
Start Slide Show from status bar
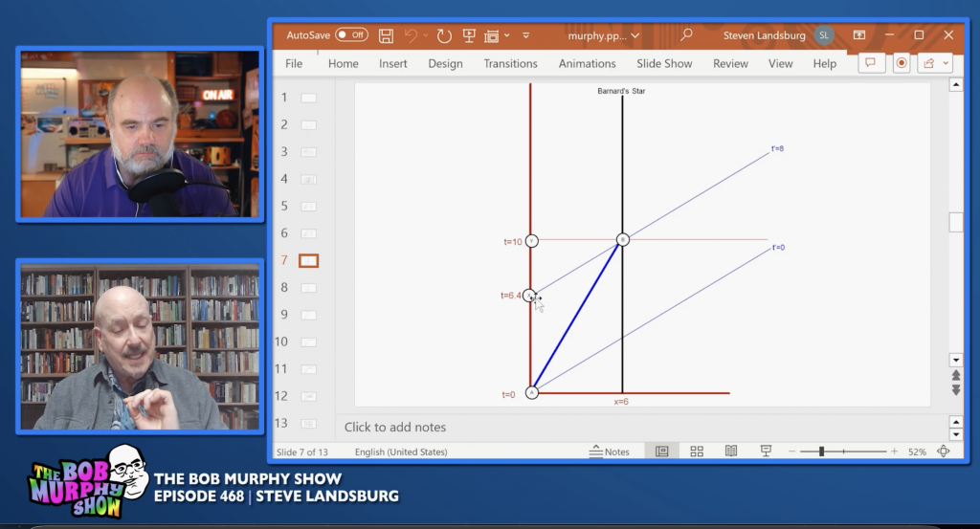pyautogui.click(x=765, y=452)
